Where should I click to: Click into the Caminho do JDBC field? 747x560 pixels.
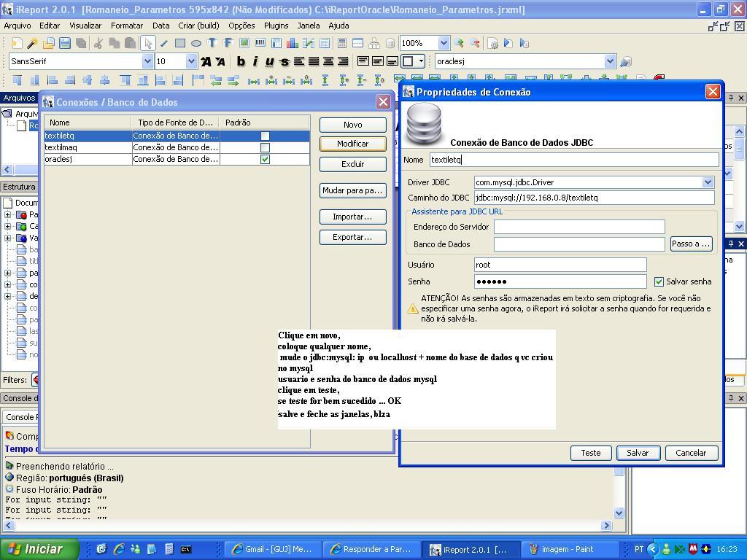point(594,198)
